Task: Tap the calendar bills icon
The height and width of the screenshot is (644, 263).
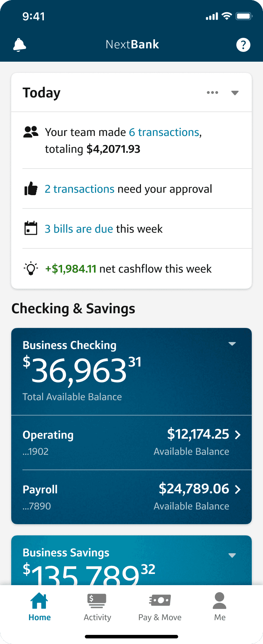Action: point(31,228)
